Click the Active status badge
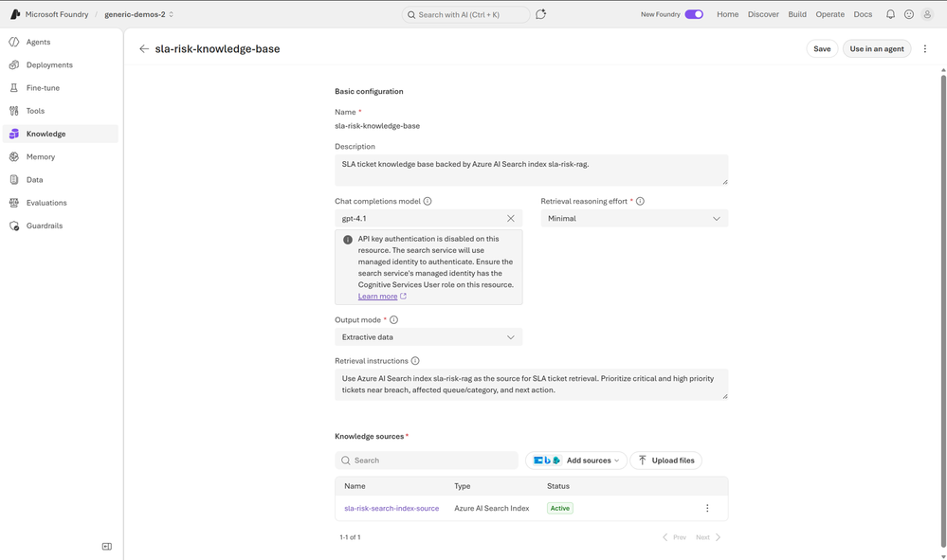Screen dimensions: 947x560 [x=560, y=508]
